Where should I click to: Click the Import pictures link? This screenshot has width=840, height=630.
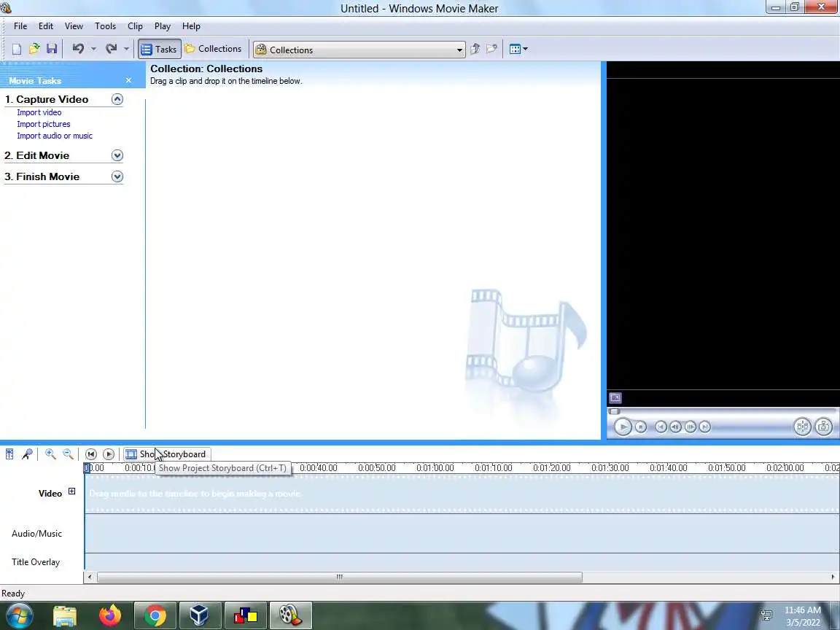(x=44, y=124)
